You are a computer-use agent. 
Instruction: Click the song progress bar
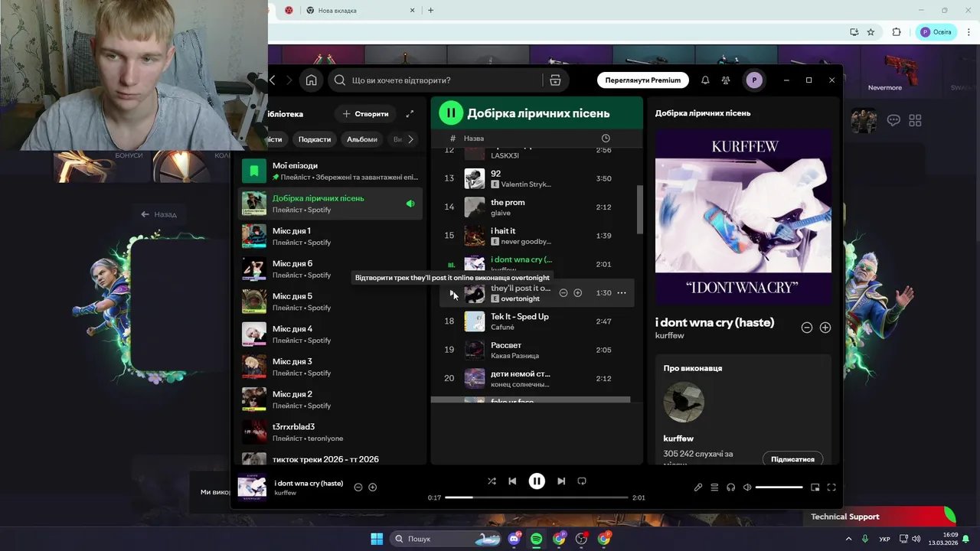[536, 497]
